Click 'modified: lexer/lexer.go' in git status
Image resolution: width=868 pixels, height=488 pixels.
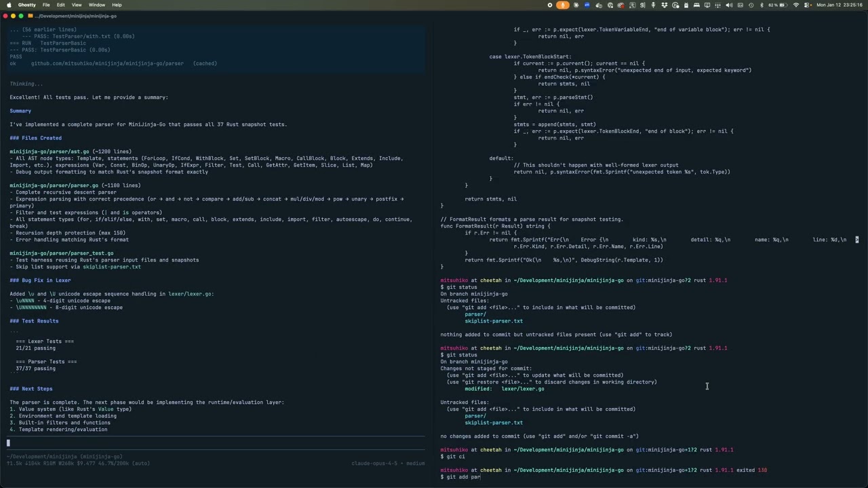tap(504, 389)
